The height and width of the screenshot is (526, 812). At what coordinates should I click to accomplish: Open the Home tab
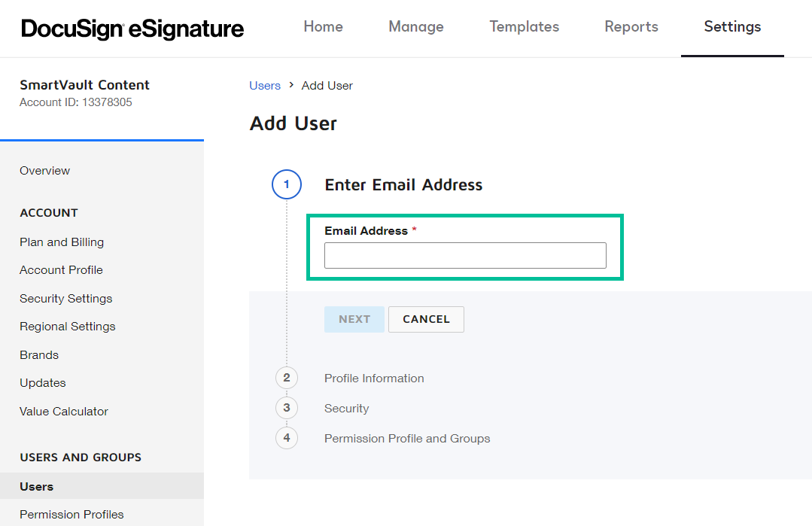323,27
